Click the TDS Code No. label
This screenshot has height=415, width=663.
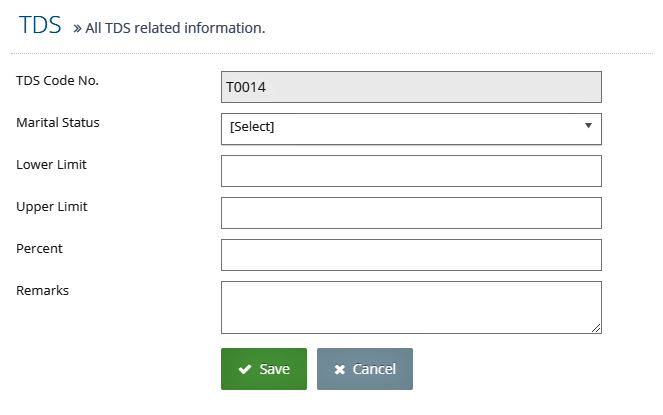pyautogui.click(x=58, y=80)
